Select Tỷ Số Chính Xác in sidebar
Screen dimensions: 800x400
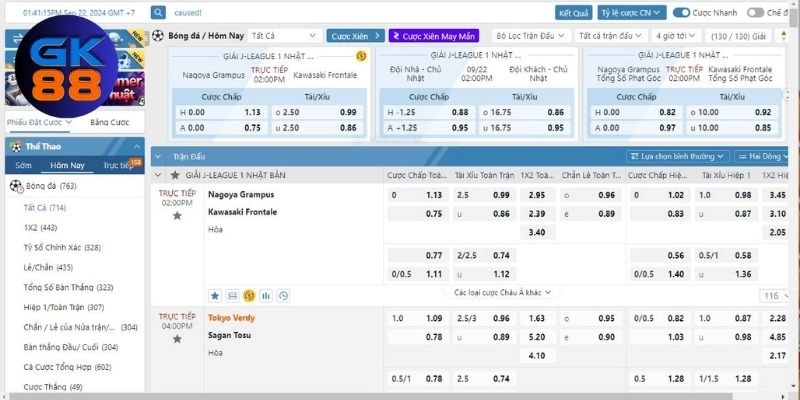tap(63, 247)
